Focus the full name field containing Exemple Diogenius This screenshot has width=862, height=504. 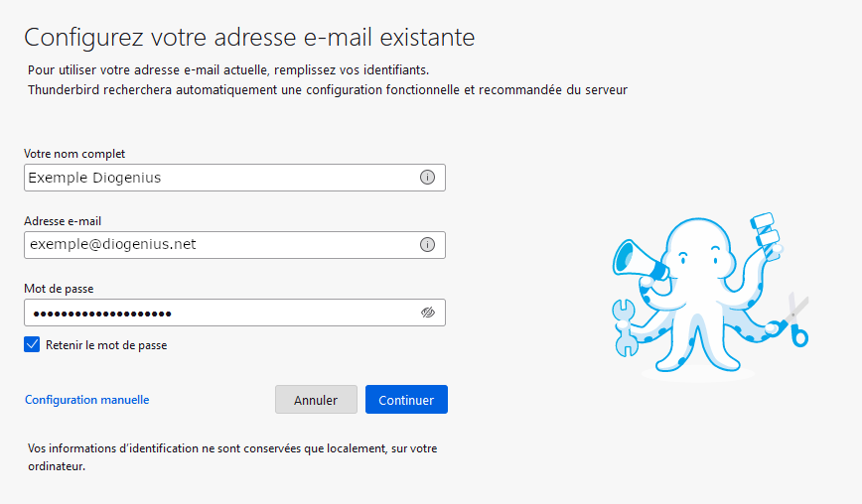point(234,178)
